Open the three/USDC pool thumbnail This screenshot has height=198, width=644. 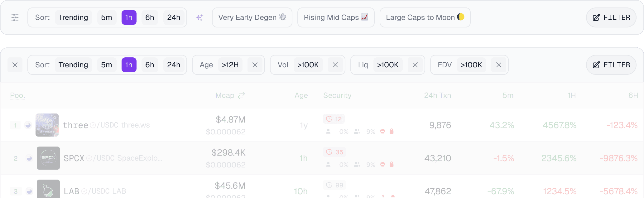pyautogui.click(x=47, y=125)
